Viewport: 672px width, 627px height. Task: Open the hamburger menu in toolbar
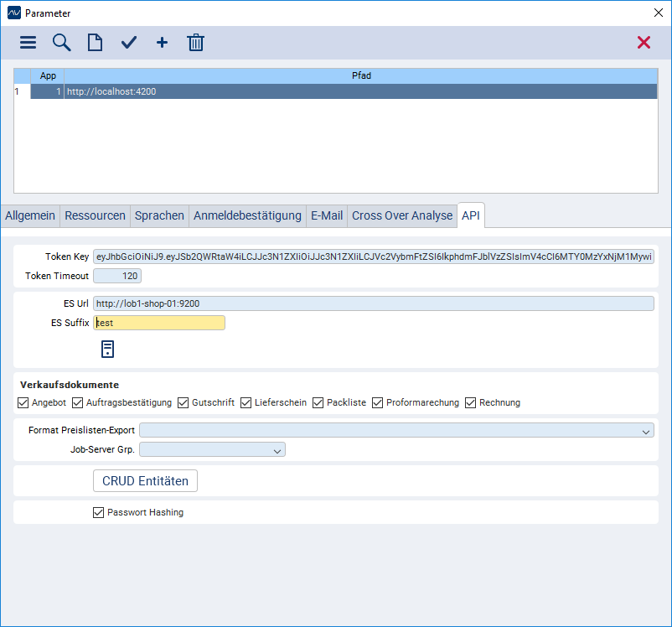coord(28,43)
